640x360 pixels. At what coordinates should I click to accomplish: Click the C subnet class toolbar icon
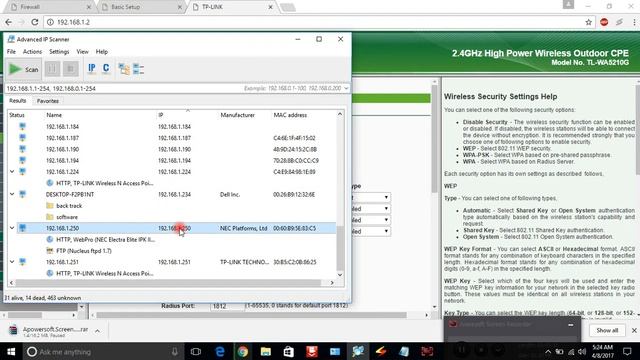[x=106, y=69]
